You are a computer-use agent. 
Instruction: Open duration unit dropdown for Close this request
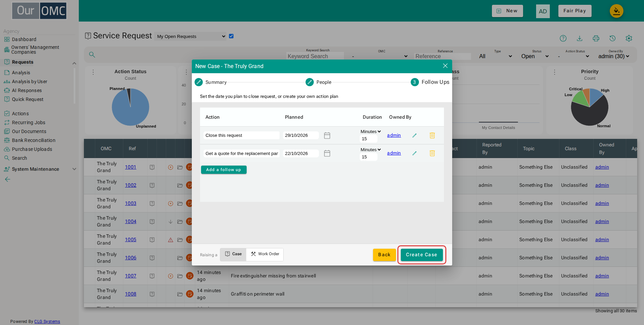[371, 131]
